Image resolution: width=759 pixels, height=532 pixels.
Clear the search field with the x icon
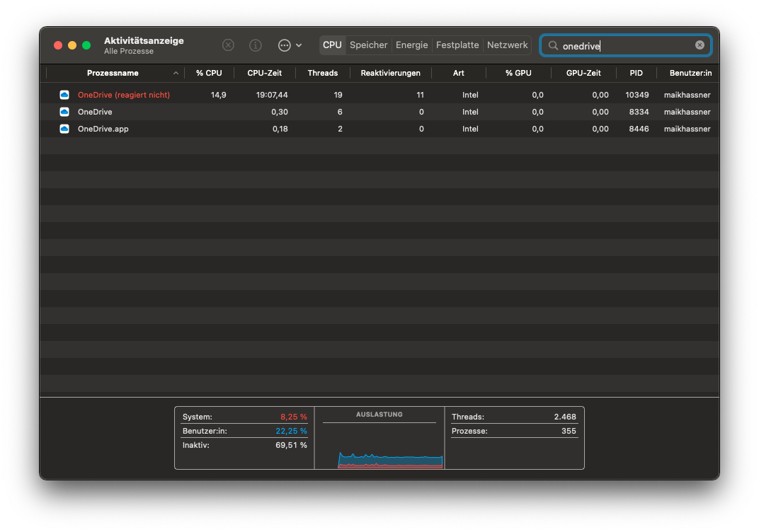700,45
